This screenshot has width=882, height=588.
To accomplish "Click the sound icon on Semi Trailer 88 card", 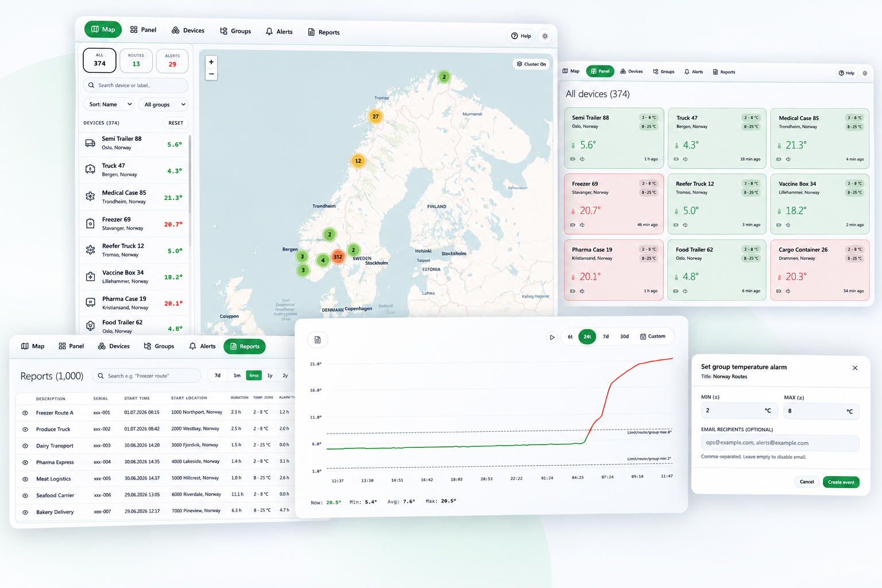I will [582, 159].
